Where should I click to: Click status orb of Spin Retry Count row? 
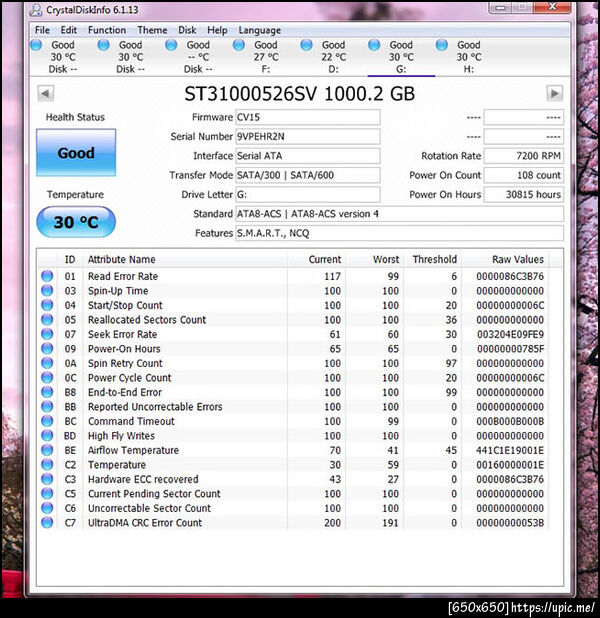tap(47, 363)
